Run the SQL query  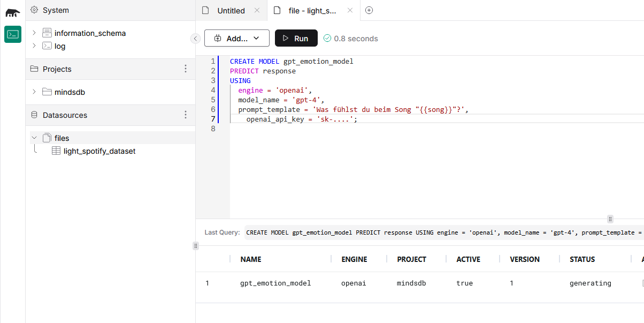pos(296,38)
